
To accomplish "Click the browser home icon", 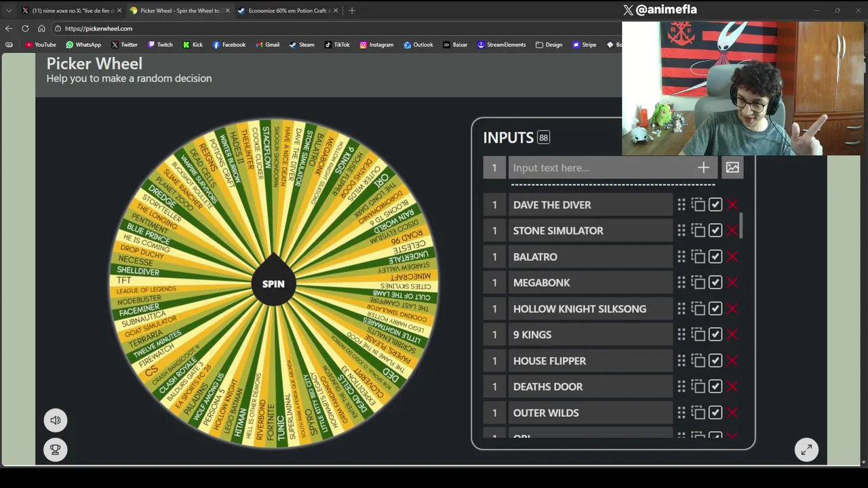I will click(41, 28).
